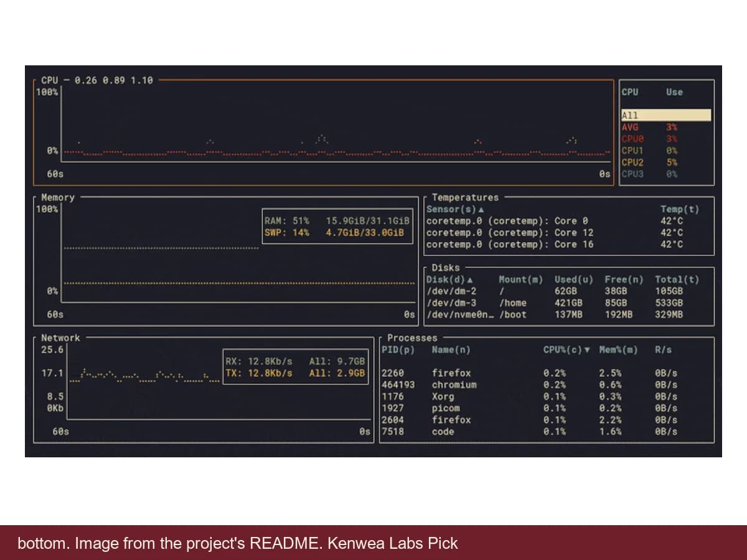Click the /boot mount point
Viewport: 747px width, 560px height.
coord(513,315)
